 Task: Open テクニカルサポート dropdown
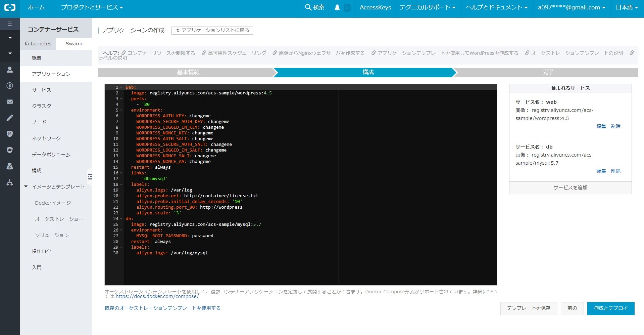coord(427,7)
